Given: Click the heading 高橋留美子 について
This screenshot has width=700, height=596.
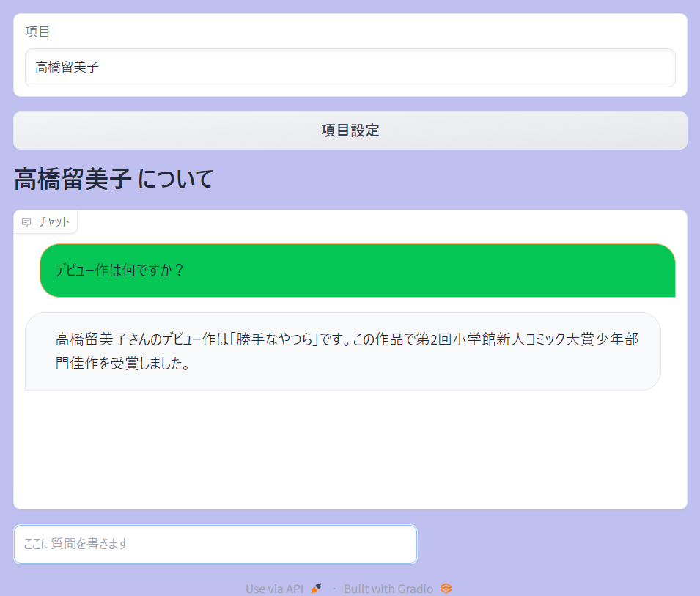Looking at the screenshot, I should [114, 179].
